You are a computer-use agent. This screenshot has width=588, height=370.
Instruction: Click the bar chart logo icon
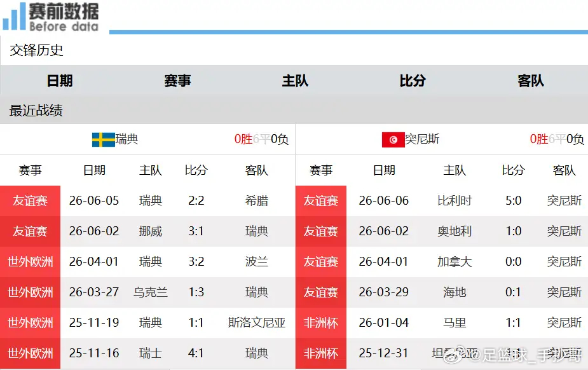[14, 17]
